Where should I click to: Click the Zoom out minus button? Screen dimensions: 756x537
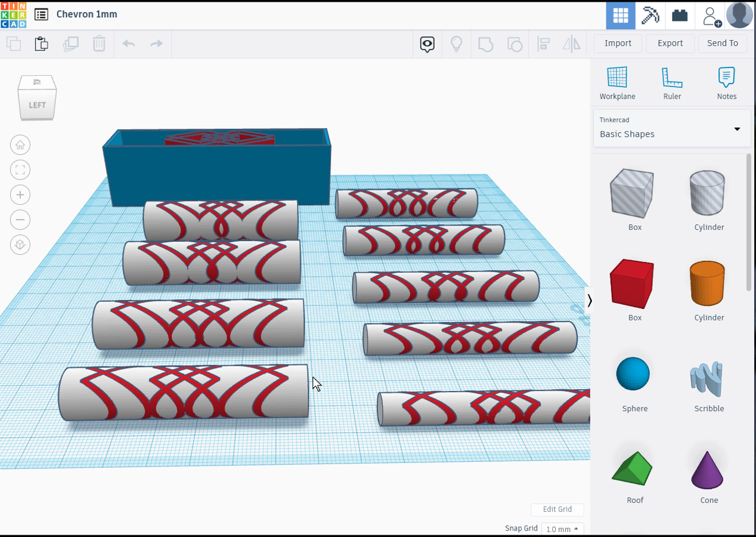pos(20,220)
